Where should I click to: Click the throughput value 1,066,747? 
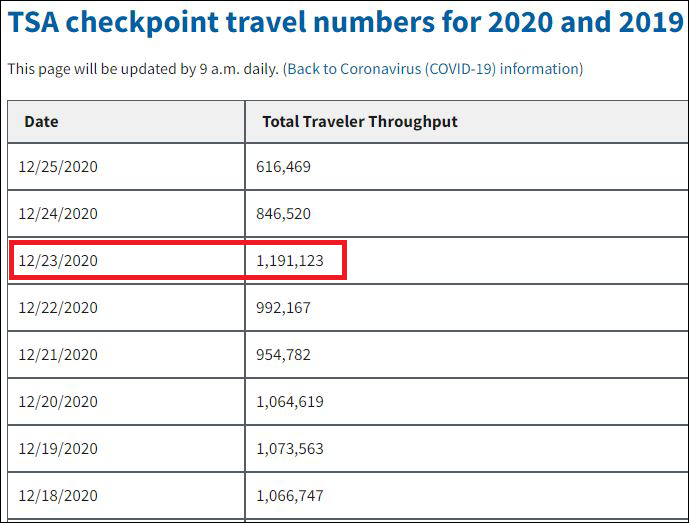click(x=290, y=496)
